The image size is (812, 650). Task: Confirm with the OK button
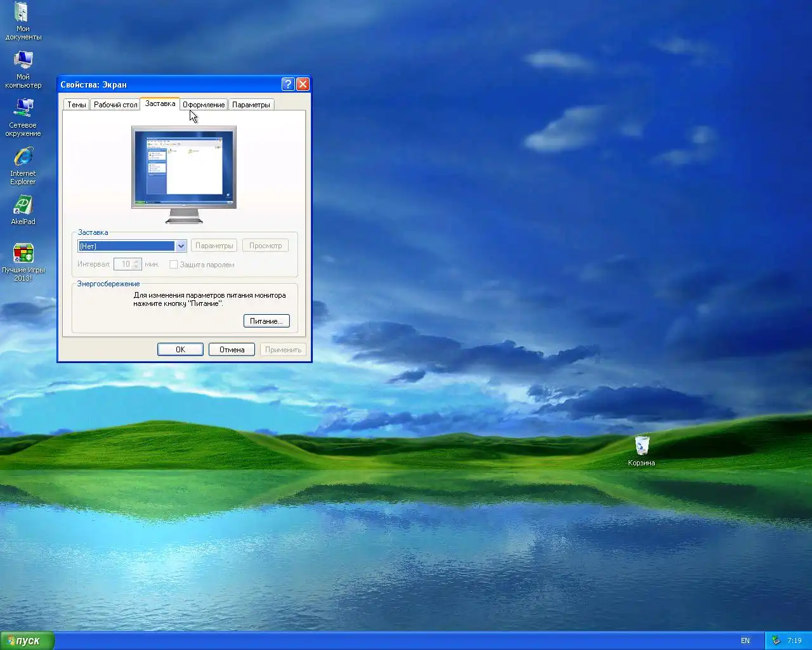point(180,350)
